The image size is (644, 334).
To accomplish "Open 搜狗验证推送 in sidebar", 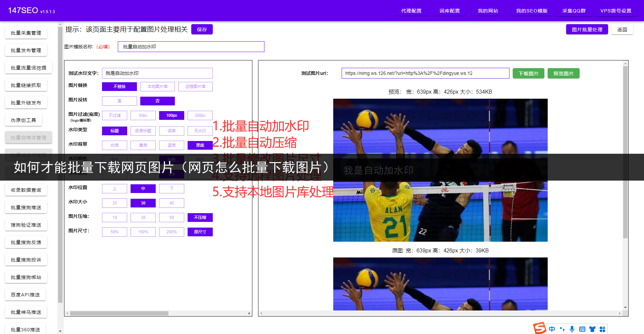I will click(x=26, y=225).
